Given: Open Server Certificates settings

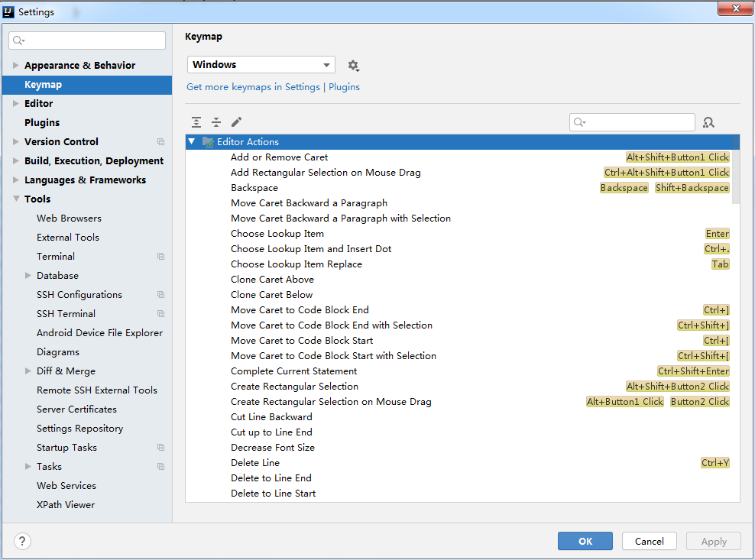Looking at the screenshot, I should [x=76, y=409].
